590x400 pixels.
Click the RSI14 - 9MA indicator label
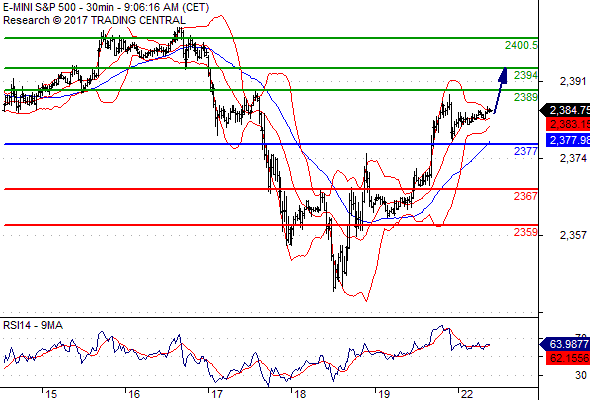[x=33, y=325]
